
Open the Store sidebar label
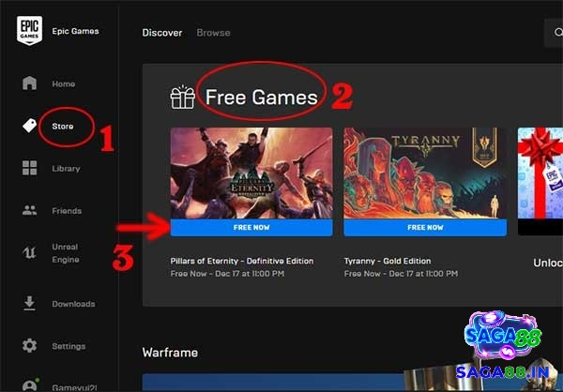coord(63,127)
